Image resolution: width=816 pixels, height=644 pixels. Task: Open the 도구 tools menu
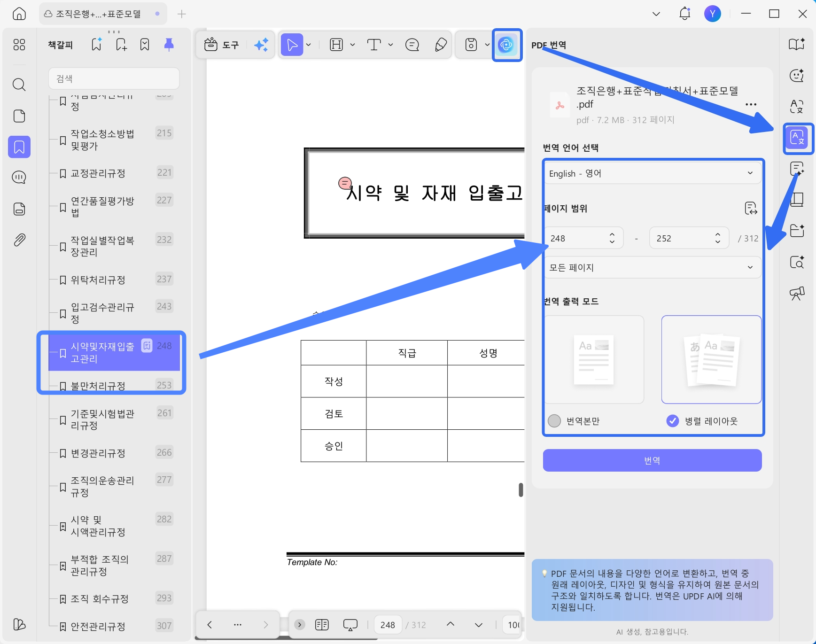pos(222,45)
